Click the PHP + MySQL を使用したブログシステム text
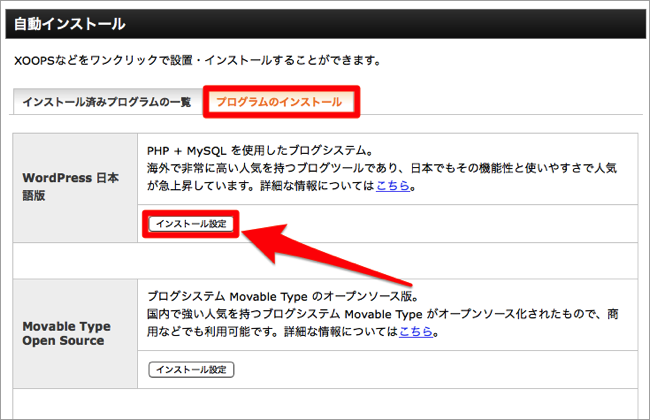This screenshot has height=420, width=650. pos(260,150)
